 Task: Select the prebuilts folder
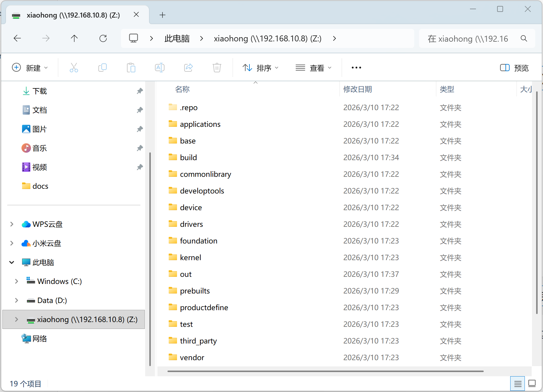(195, 291)
